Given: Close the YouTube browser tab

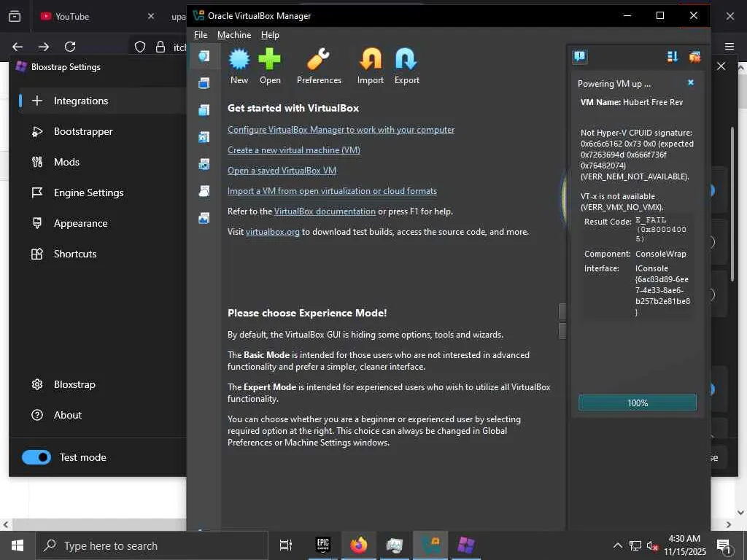Looking at the screenshot, I should coord(151,16).
